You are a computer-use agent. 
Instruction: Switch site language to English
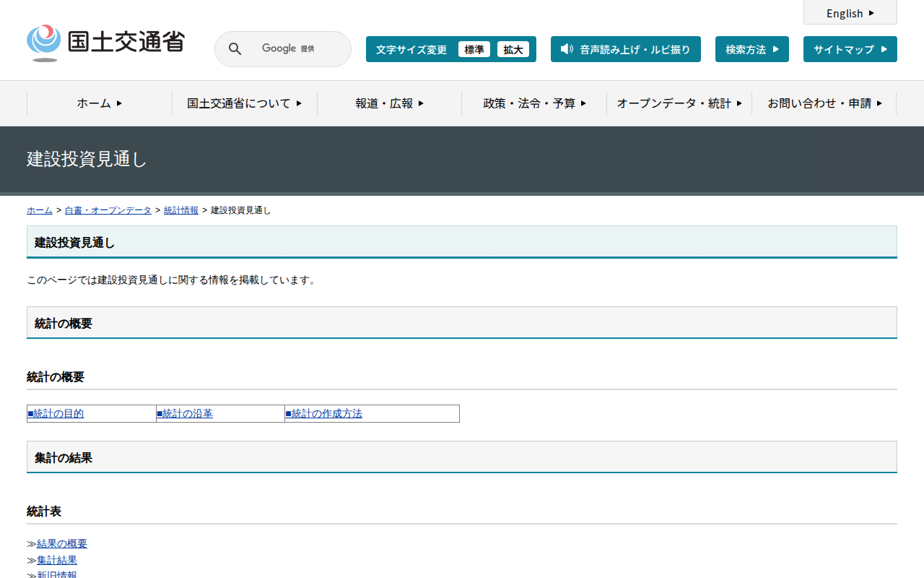[850, 13]
